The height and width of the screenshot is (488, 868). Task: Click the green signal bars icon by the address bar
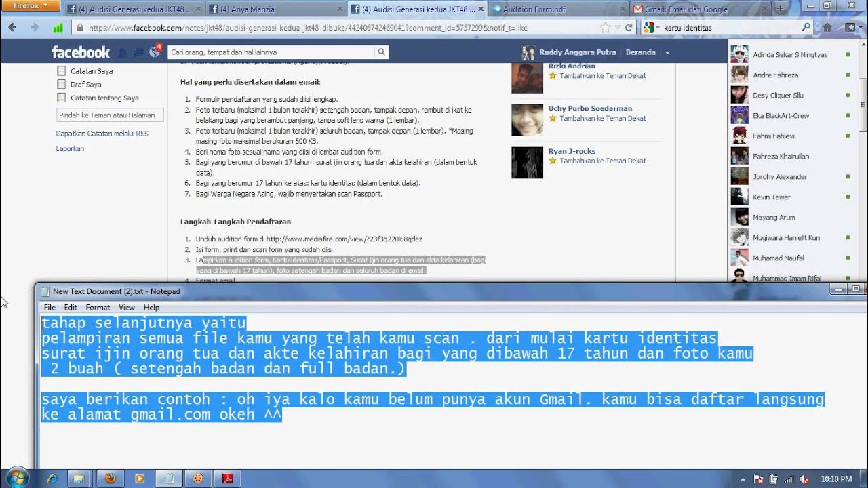click(x=58, y=28)
